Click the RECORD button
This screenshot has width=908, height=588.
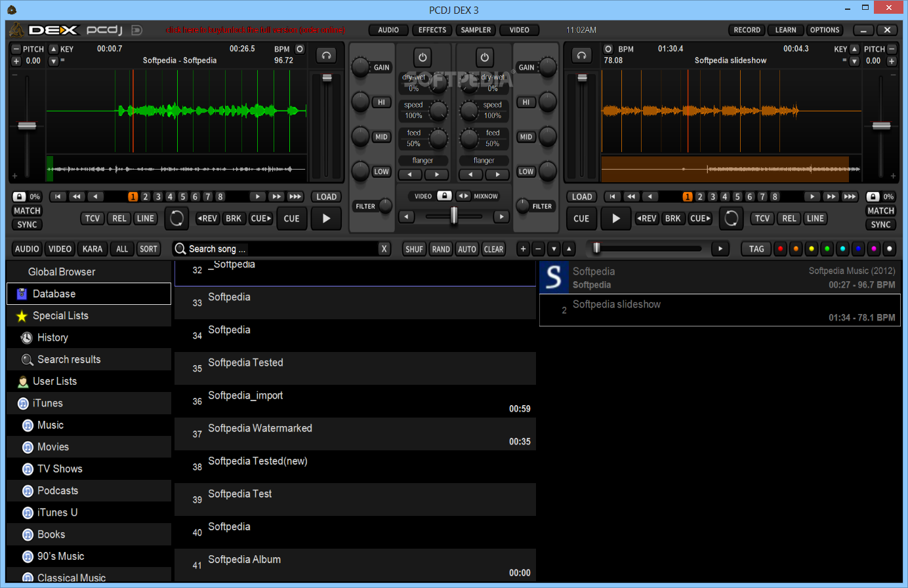pos(747,30)
